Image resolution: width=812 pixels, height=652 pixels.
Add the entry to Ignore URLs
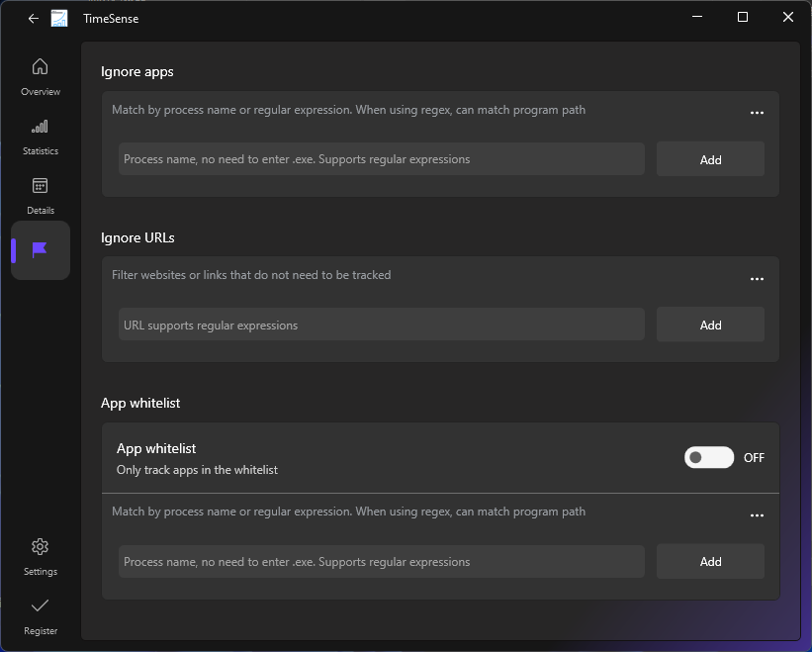pyautogui.click(x=710, y=325)
